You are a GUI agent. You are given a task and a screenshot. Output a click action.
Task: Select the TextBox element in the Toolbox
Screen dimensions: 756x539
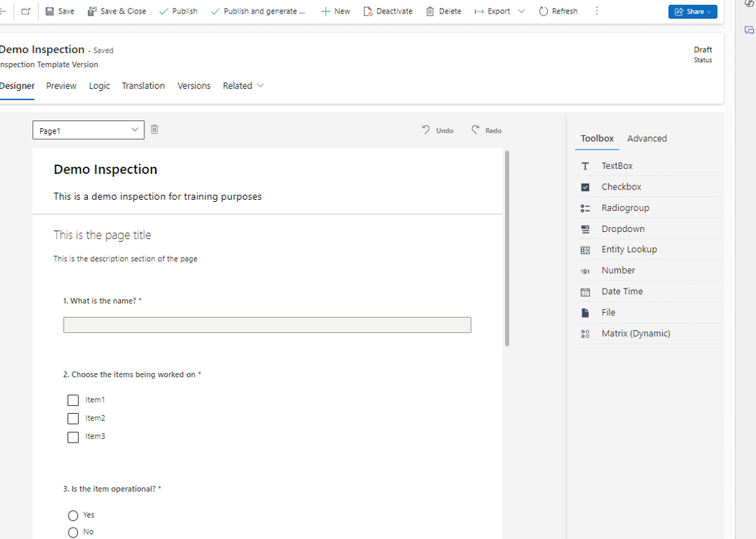(617, 165)
